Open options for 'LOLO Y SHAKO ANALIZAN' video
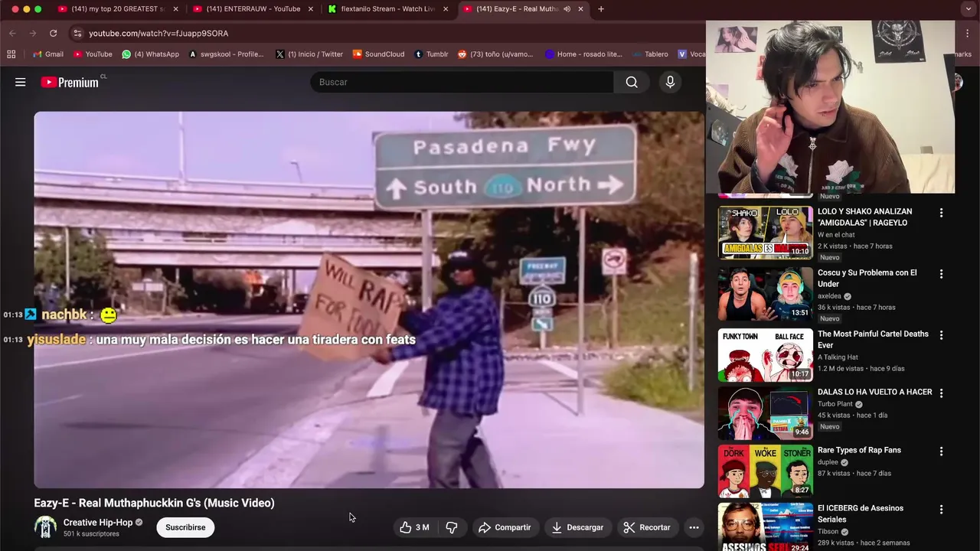980x551 pixels. (942, 213)
